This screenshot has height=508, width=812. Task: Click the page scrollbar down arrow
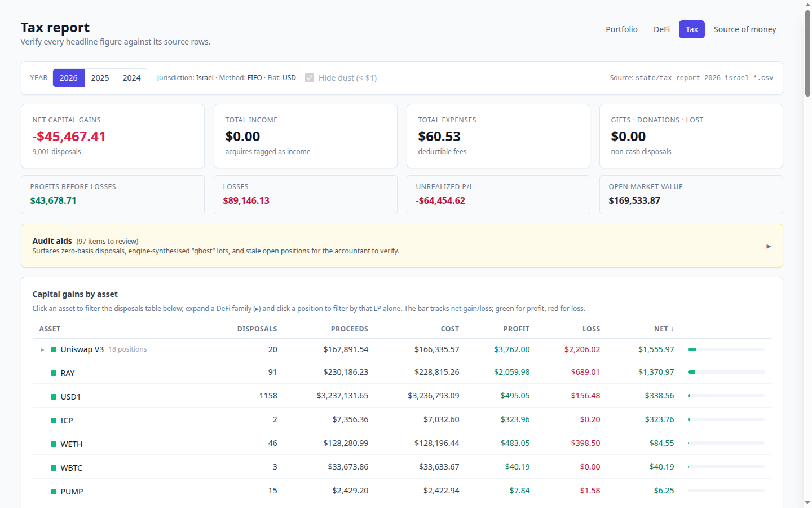pos(807,503)
